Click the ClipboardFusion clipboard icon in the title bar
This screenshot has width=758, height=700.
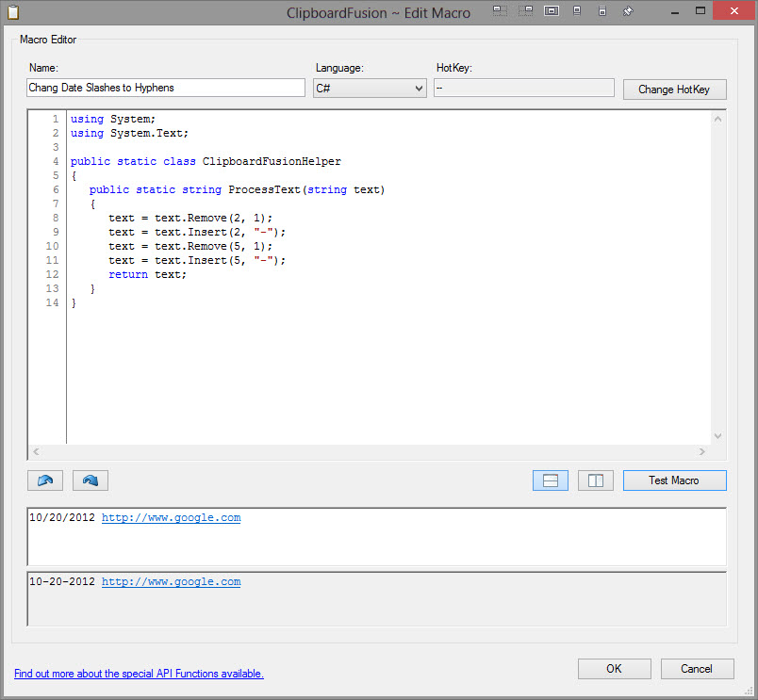(x=12, y=12)
